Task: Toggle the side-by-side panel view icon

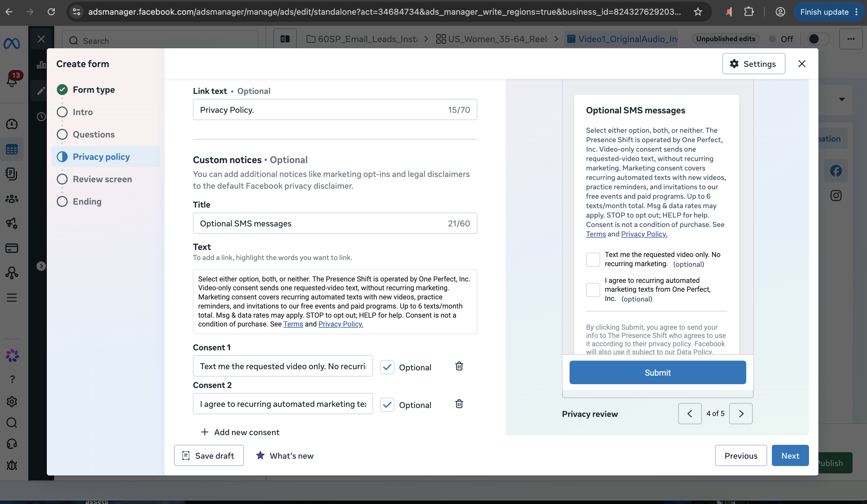Action: [x=285, y=39]
